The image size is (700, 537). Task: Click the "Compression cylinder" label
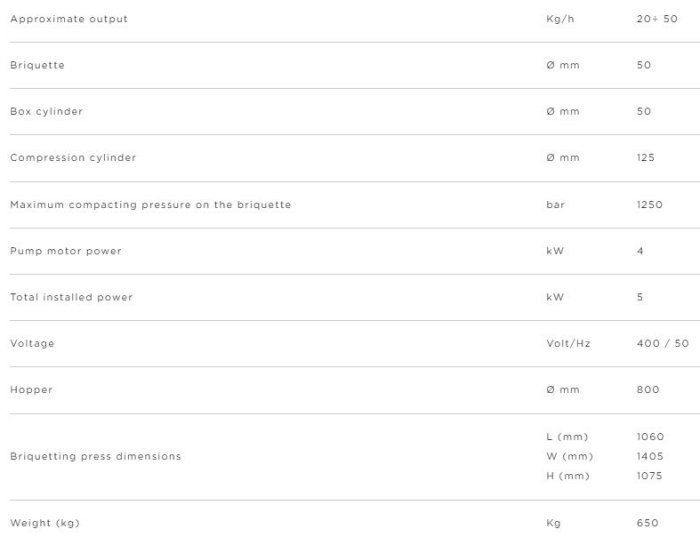click(73, 157)
